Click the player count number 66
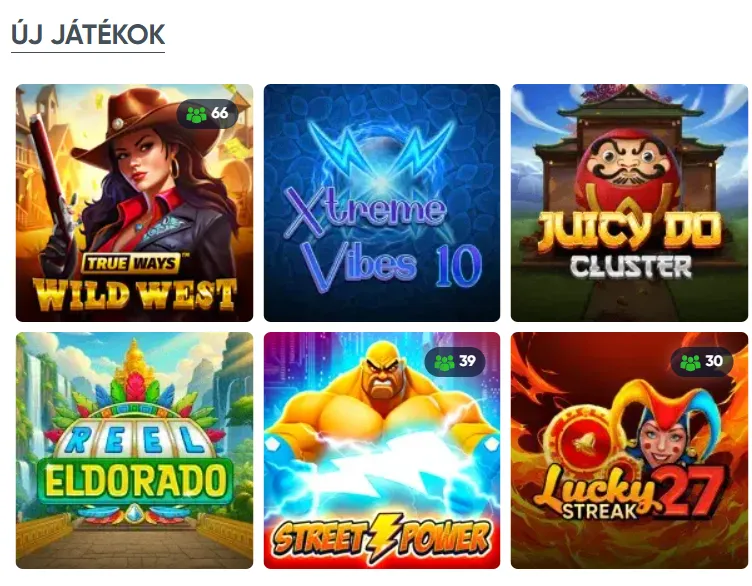This screenshot has width=752, height=586. [x=220, y=113]
